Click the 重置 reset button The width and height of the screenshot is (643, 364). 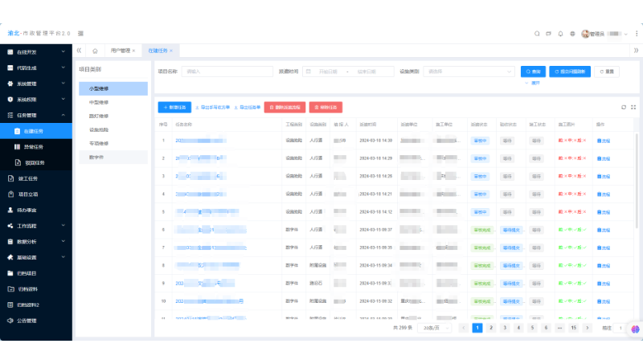[x=607, y=72]
